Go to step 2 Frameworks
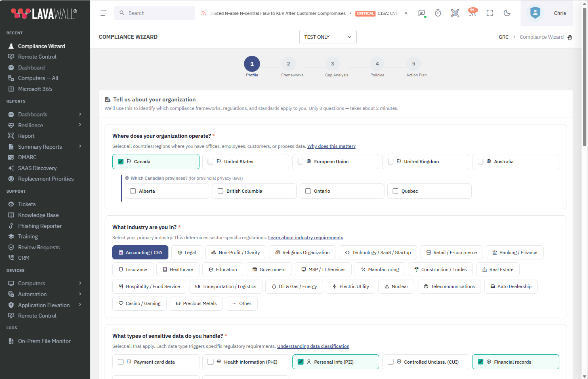The height and width of the screenshot is (379, 588). (288, 64)
